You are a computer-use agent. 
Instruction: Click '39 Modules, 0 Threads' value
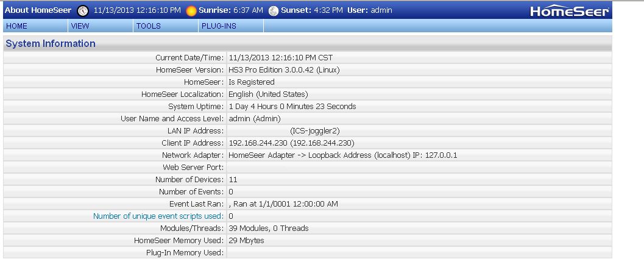269,229
